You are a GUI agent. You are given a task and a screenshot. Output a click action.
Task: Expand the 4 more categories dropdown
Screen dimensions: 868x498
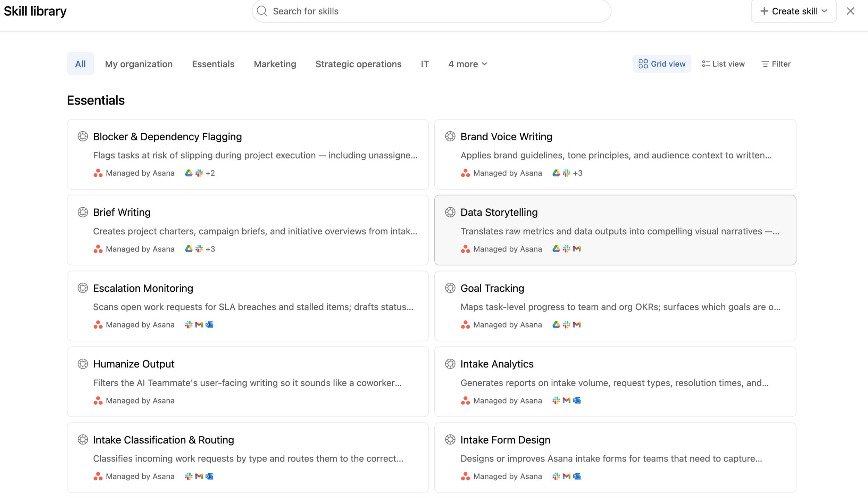coord(468,64)
